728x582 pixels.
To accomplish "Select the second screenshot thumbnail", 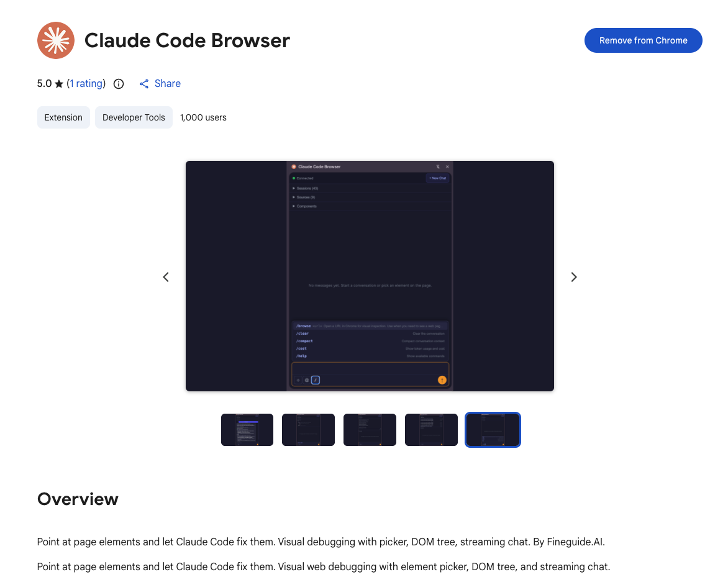I will click(308, 430).
